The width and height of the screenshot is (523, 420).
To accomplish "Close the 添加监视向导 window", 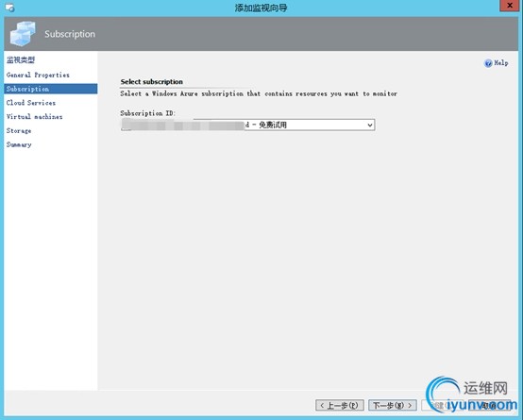I will 510,6.
